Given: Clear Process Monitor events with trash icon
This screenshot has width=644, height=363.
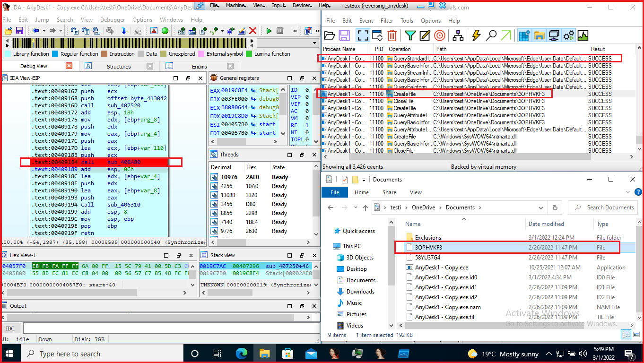Looking at the screenshot, I should (x=392, y=35).
